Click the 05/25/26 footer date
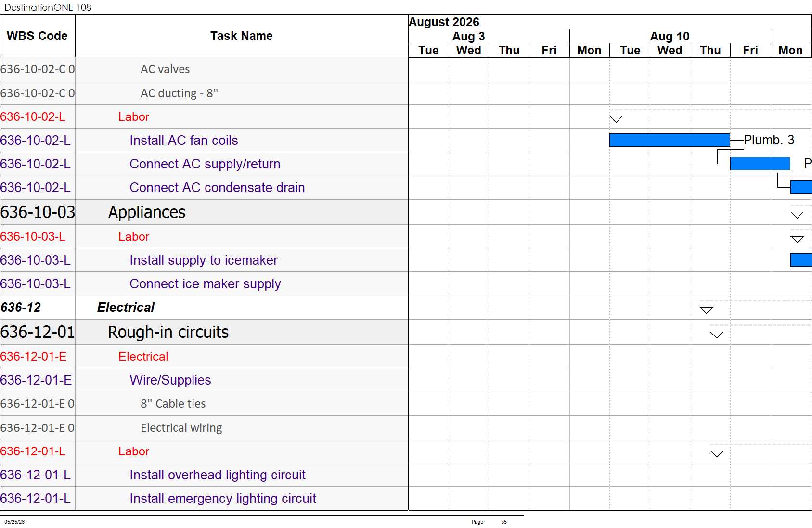The width and height of the screenshot is (812, 528). tap(14, 522)
